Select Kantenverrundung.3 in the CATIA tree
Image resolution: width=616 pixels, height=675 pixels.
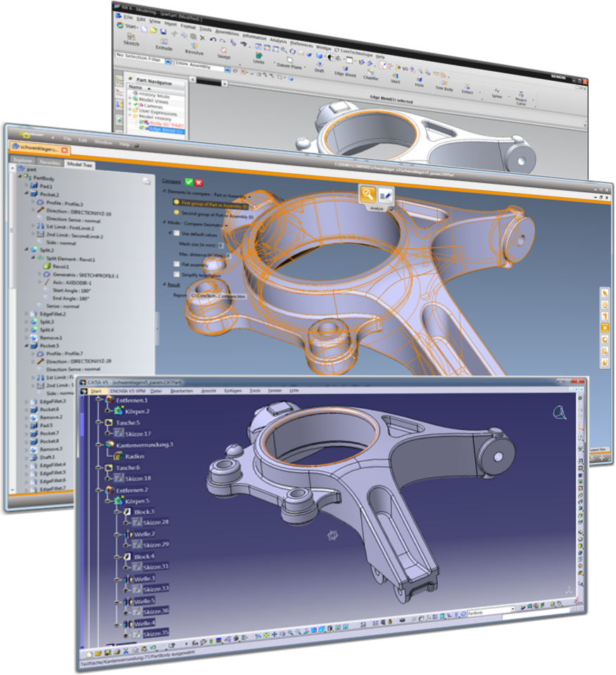(x=143, y=445)
